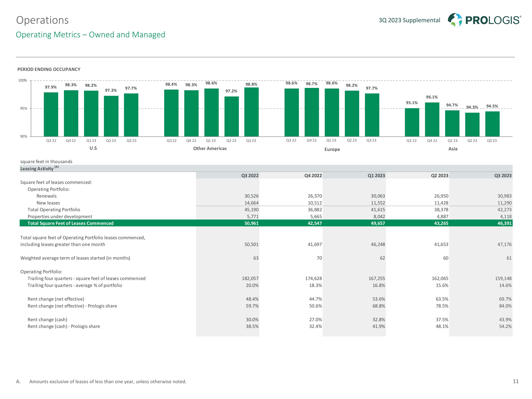532x399 pixels.
Task: Click the Asia Q4 22 96.1% bar
Action: pyautogui.click(x=432, y=120)
